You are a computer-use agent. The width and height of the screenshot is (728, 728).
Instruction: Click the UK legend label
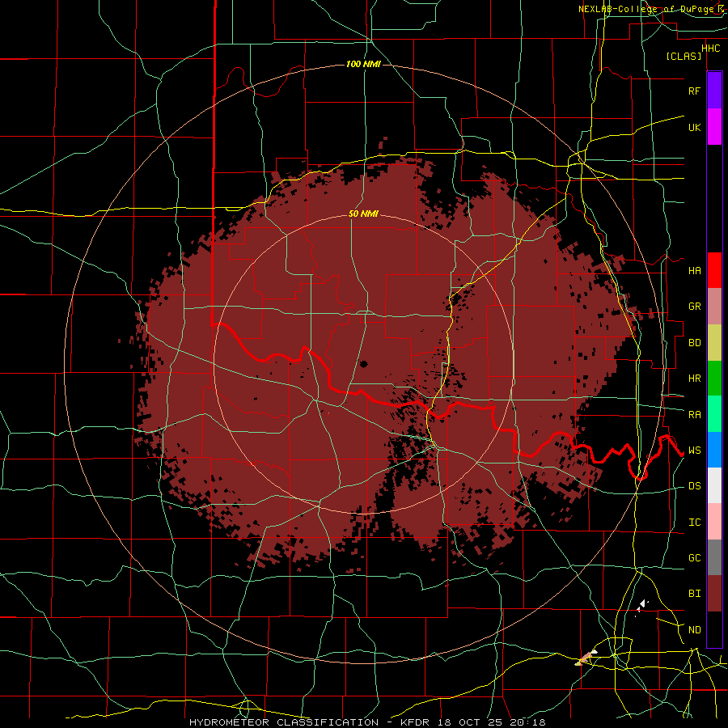tap(694, 127)
